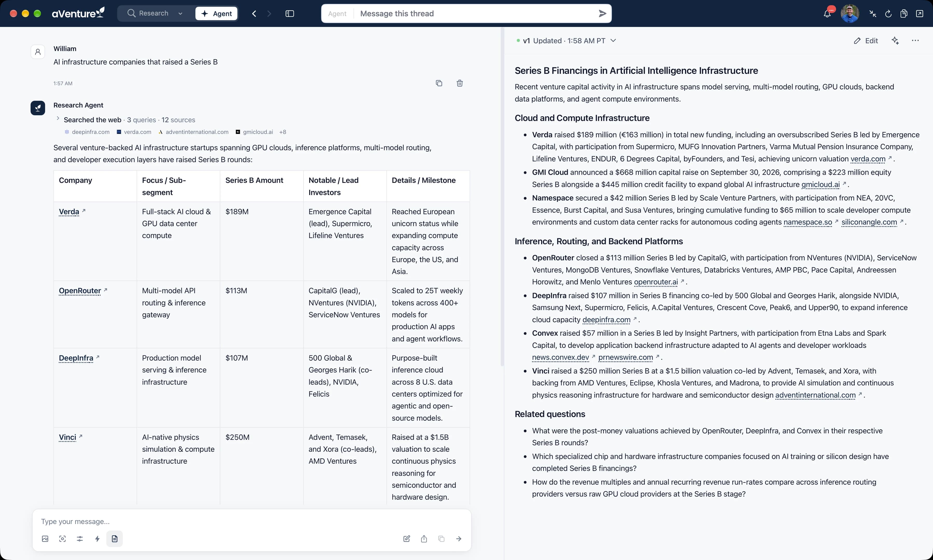Click the compose edit icon near input
Screen dimensions: 933x560
point(406,539)
